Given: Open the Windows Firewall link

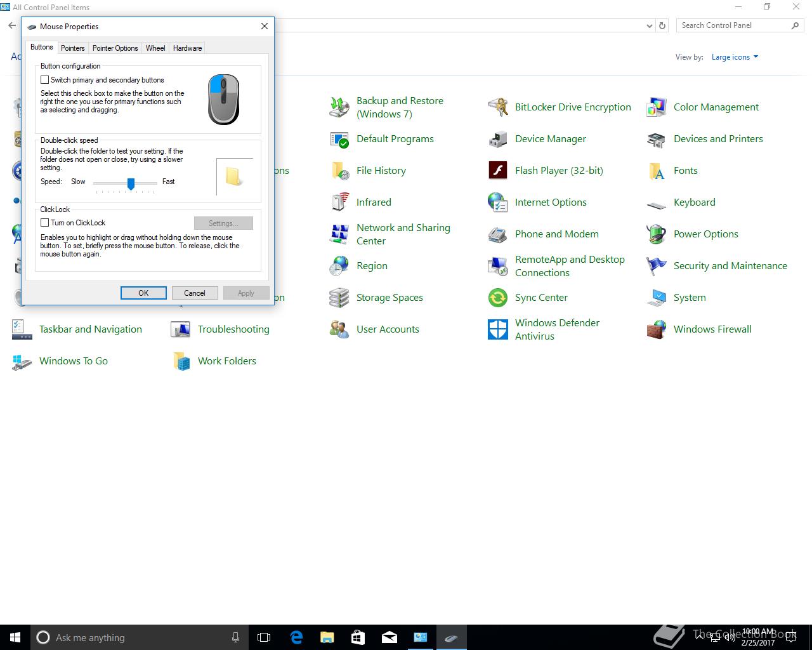Looking at the screenshot, I should (x=712, y=329).
